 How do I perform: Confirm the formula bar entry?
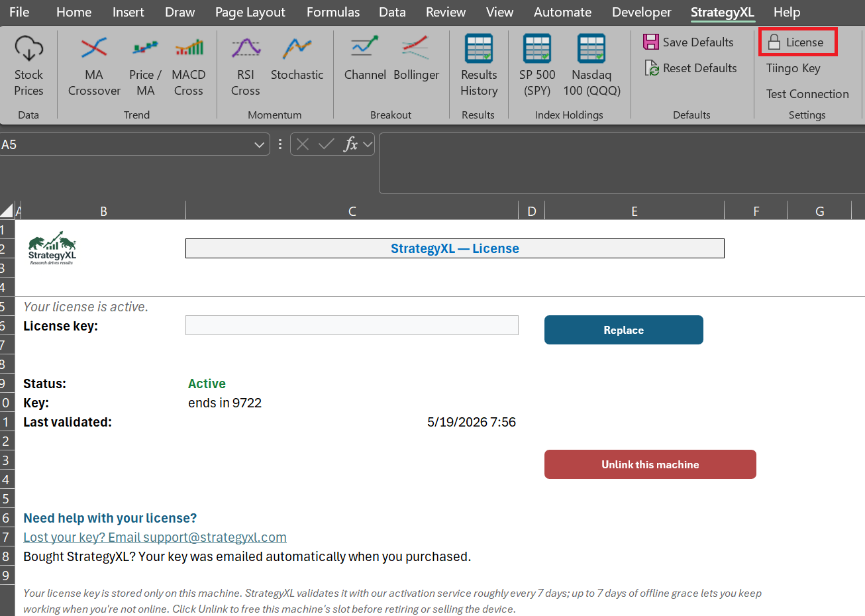coord(327,144)
